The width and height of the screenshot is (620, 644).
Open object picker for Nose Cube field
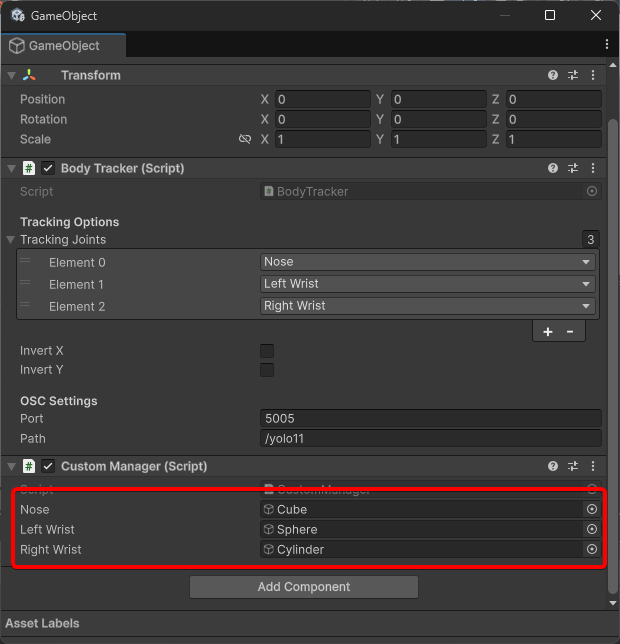(592, 509)
